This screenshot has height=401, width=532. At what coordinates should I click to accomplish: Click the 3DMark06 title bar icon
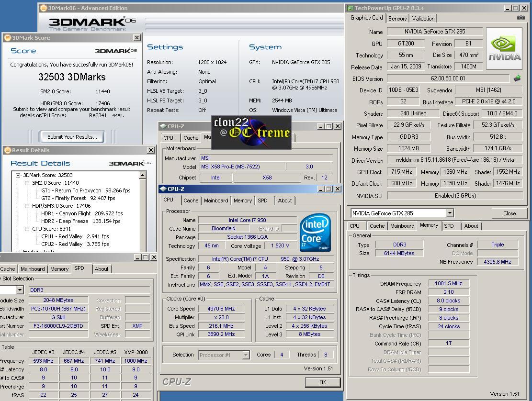pyautogui.click(x=43, y=8)
